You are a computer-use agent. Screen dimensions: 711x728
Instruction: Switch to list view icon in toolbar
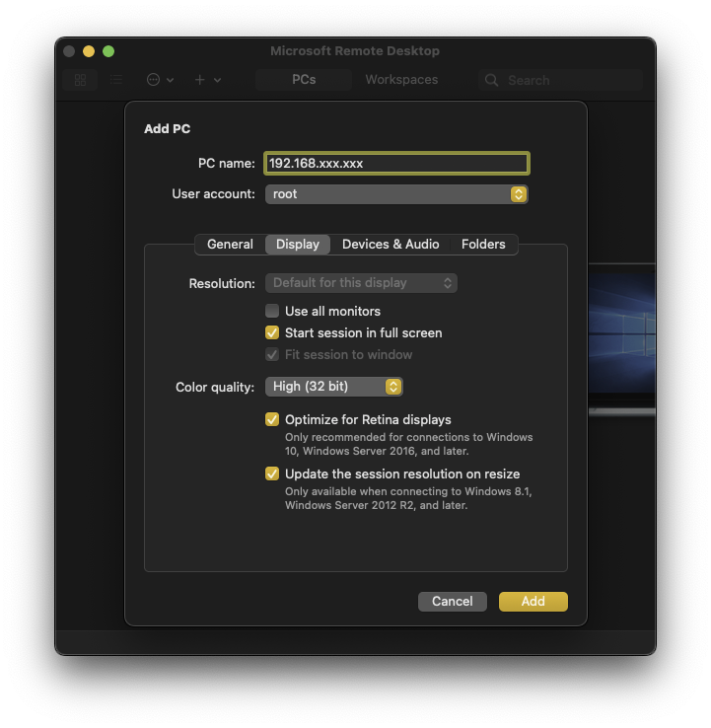tap(116, 80)
